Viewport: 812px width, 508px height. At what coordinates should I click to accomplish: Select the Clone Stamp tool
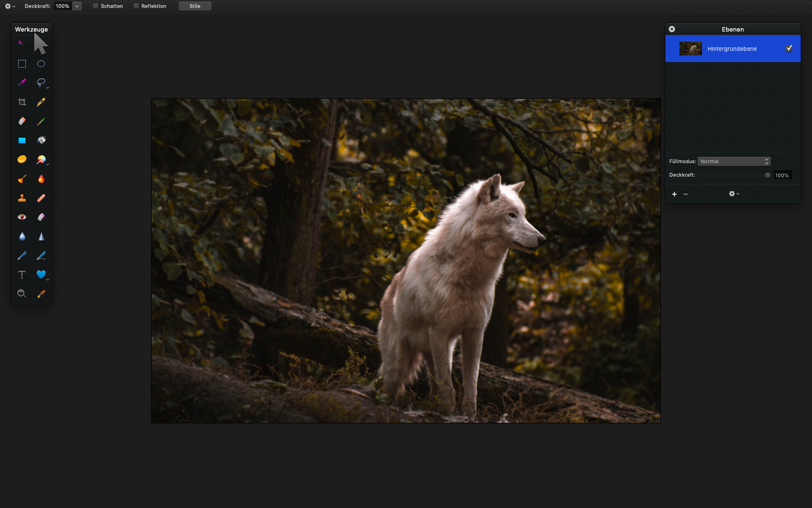pos(22,198)
